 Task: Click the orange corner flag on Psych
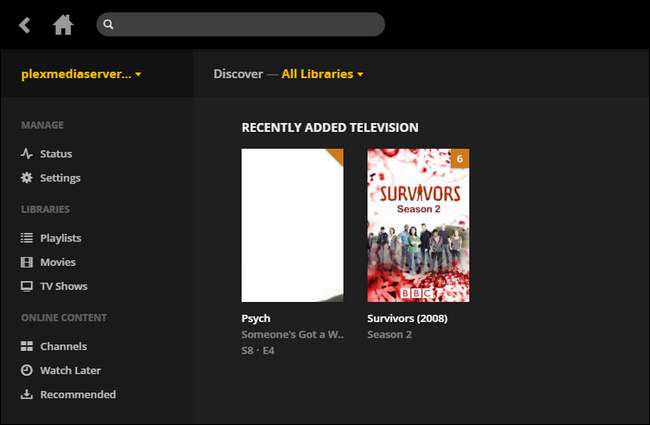click(337, 155)
